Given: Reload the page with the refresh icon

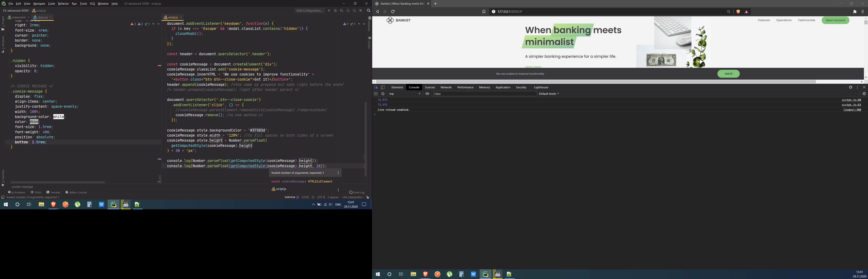Looking at the screenshot, I should pyautogui.click(x=393, y=11).
